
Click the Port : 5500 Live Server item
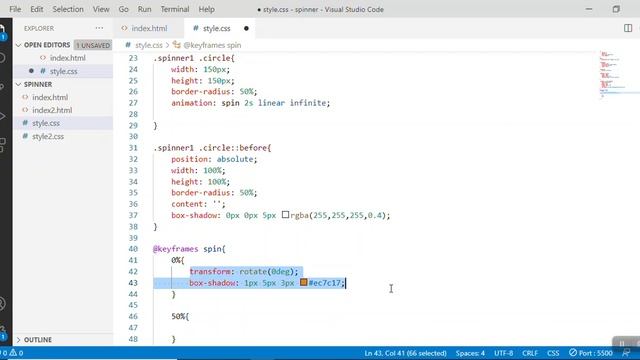(x=591, y=353)
